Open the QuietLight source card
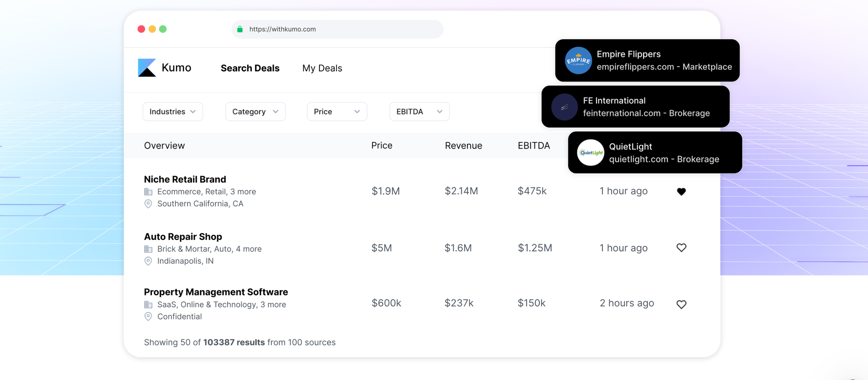 pos(655,152)
